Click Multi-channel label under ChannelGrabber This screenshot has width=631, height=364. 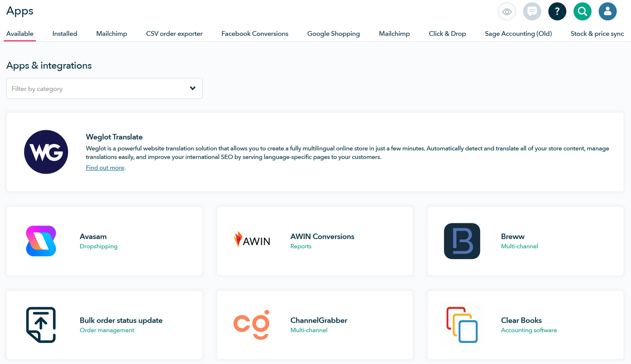309,330
